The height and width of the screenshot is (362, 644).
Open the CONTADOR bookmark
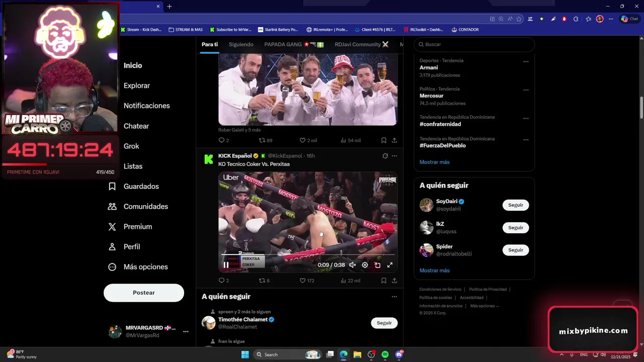465,30
